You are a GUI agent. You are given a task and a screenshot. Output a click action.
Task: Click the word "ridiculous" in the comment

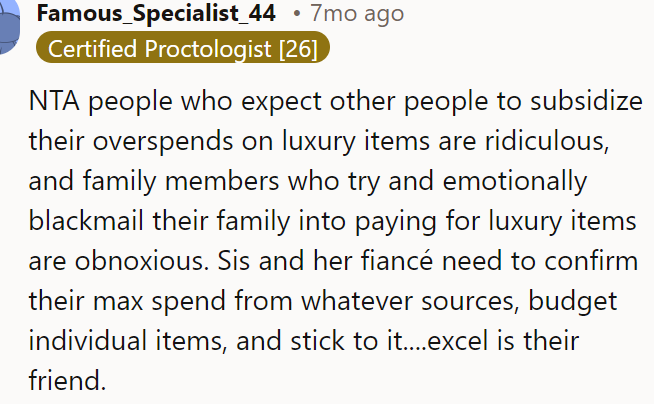(546, 142)
